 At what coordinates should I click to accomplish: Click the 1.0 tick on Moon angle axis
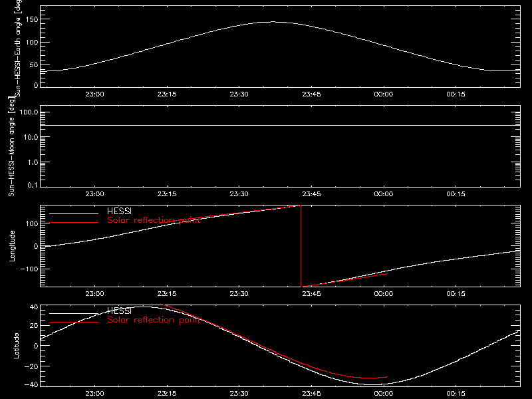(33, 162)
